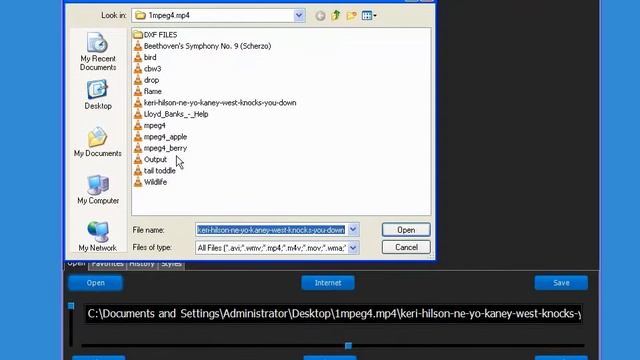This screenshot has height=360, width=640.
Task: Select the DXF FILES folder icon
Action: coord(138,35)
